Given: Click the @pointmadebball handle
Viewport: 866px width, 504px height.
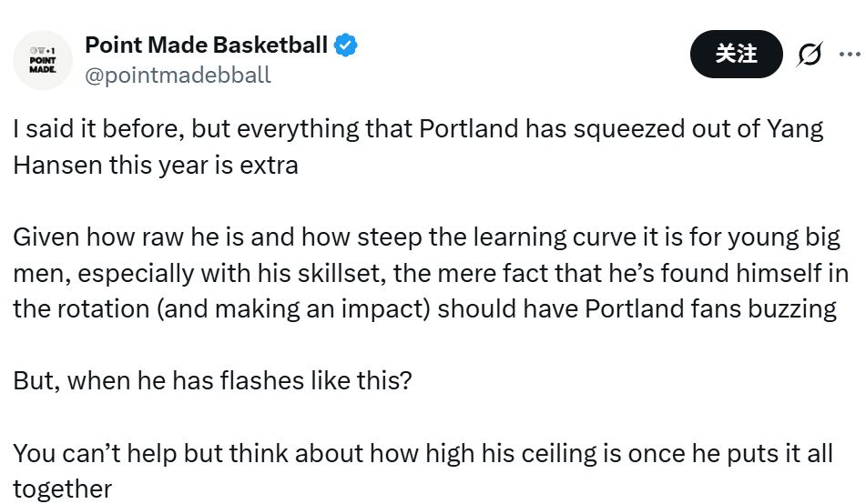Looking at the screenshot, I should 178,75.
